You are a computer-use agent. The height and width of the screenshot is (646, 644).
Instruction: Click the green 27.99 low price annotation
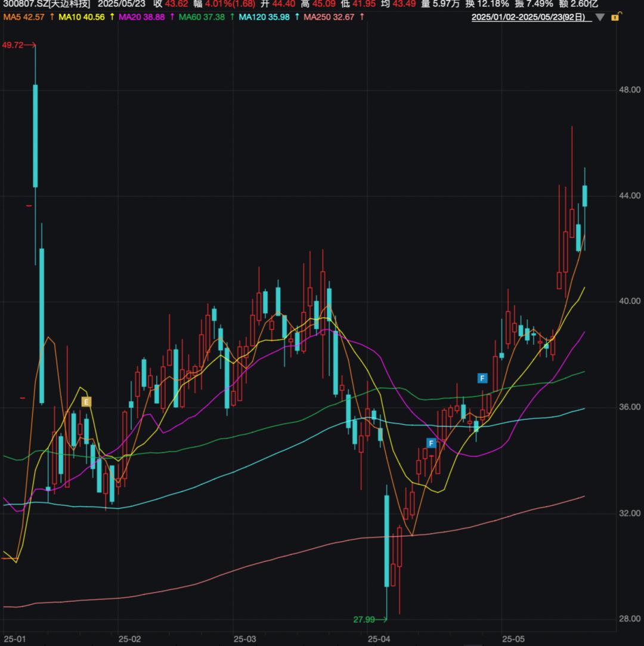click(x=364, y=620)
